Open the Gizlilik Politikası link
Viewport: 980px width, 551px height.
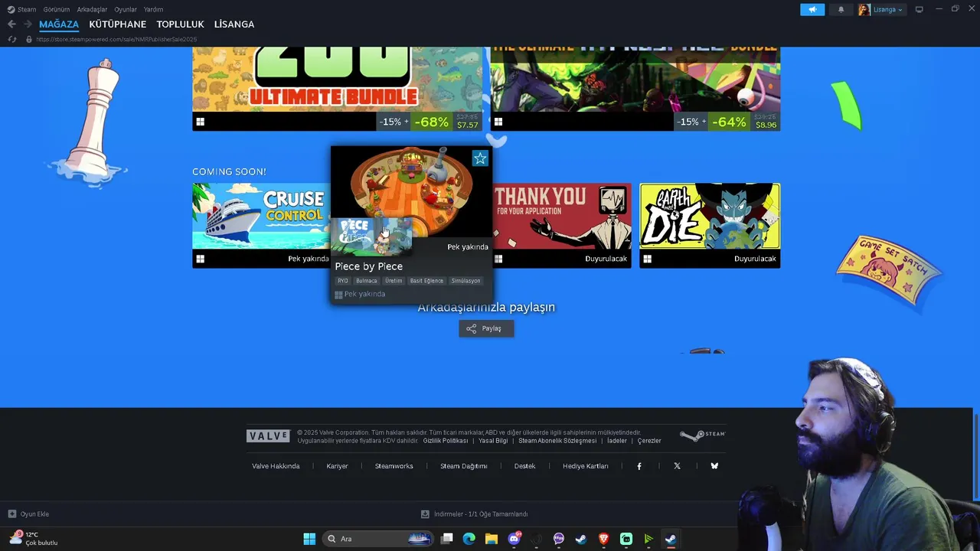[x=446, y=441]
